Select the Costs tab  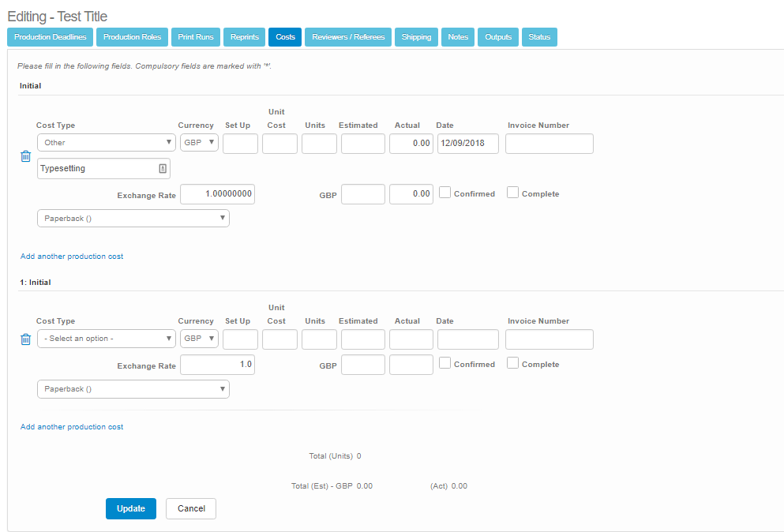pos(285,37)
